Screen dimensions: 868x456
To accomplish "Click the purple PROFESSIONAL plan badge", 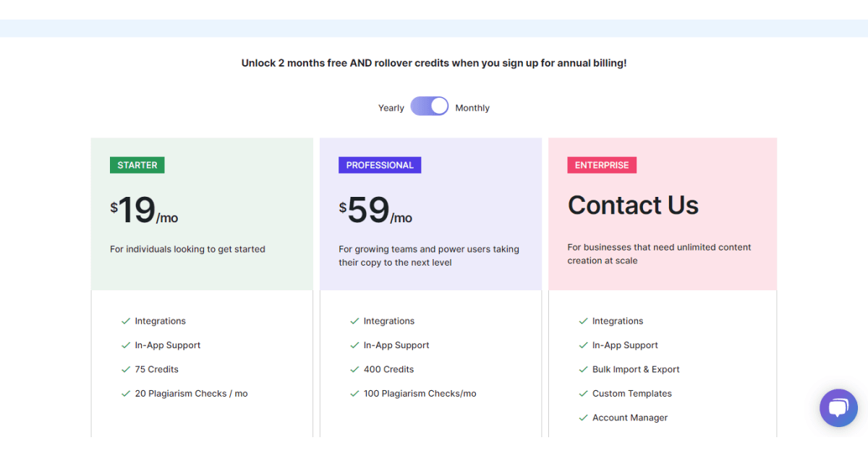I will click(x=380, y=165).
